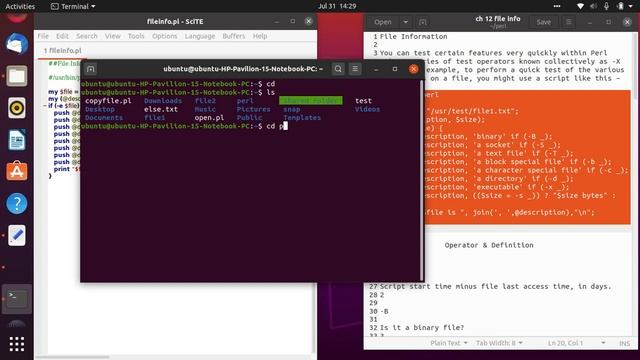Open LibreOffice Writer dock icon
Image resolution: width=640 pixels, height=360 pixels.
[x=17, y=140]
